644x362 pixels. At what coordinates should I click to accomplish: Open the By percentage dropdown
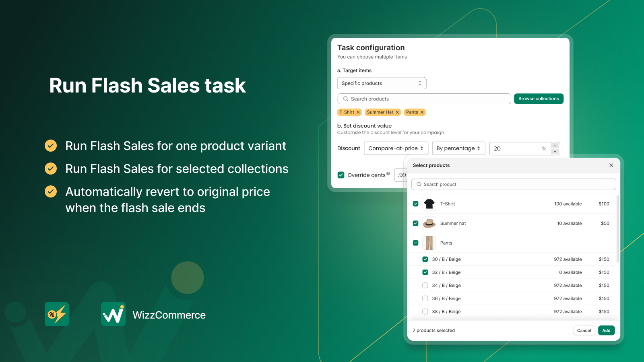point(458,148)
